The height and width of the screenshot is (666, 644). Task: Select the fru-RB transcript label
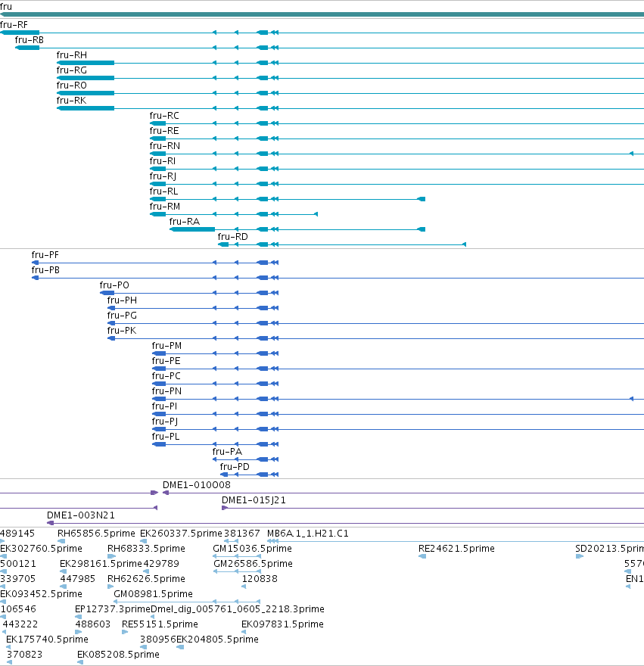[30, 40]
